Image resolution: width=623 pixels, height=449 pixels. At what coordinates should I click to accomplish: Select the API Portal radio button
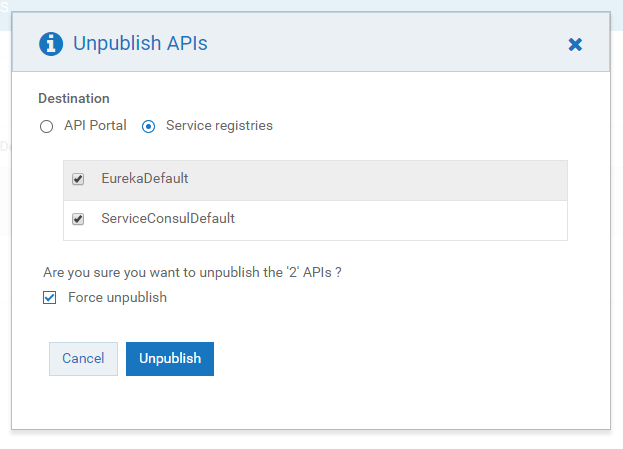point(45,126)
